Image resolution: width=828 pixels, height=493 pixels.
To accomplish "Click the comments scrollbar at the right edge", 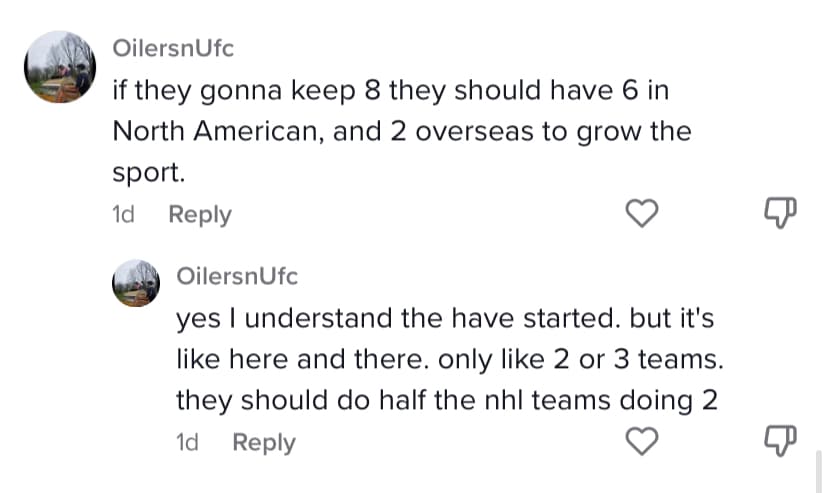I will [819, 470].
